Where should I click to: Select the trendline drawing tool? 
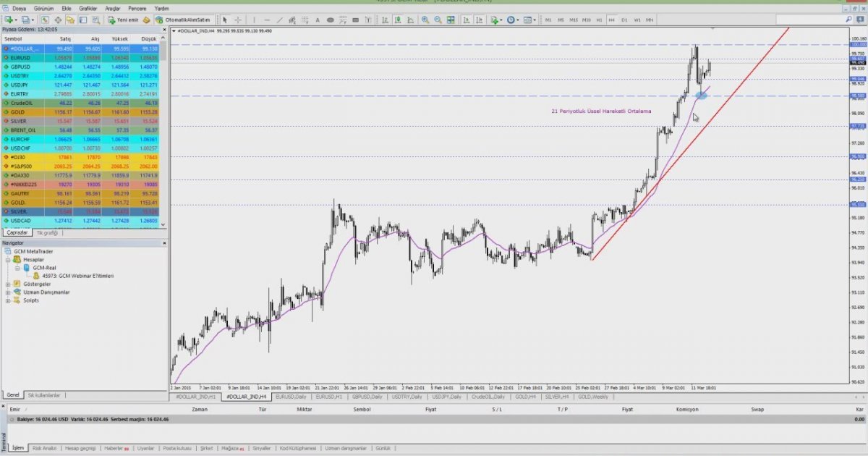point(280,20)
